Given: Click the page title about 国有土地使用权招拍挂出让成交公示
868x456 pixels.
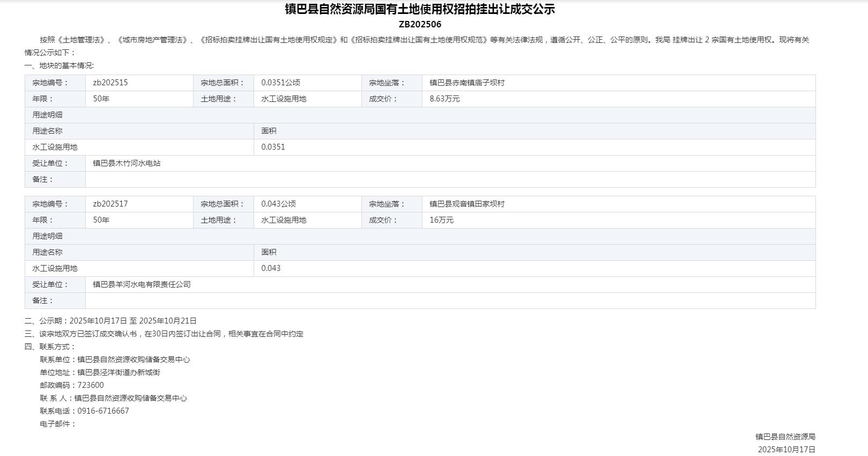Looking at the screenshot, I should tap(420, 9).
